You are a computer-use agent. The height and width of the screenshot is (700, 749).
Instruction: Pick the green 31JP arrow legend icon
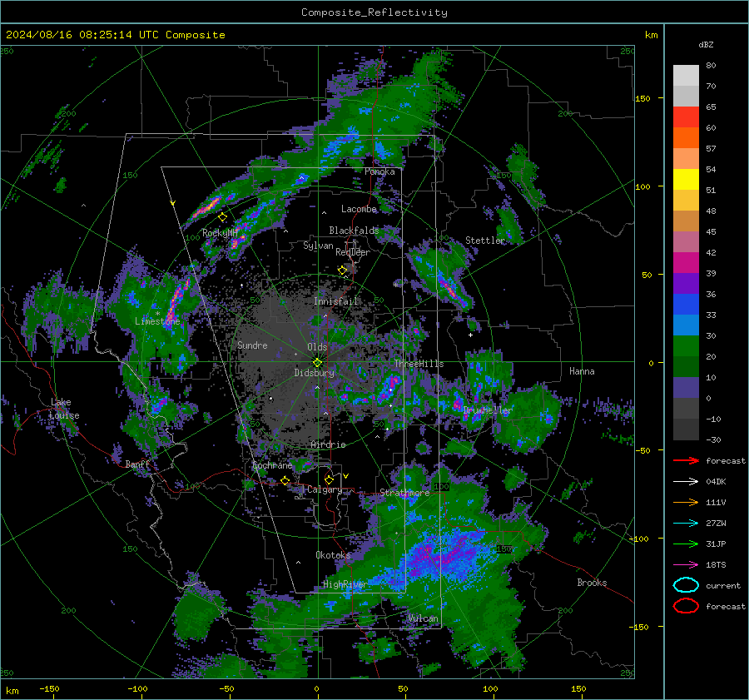tap(686, 544)
